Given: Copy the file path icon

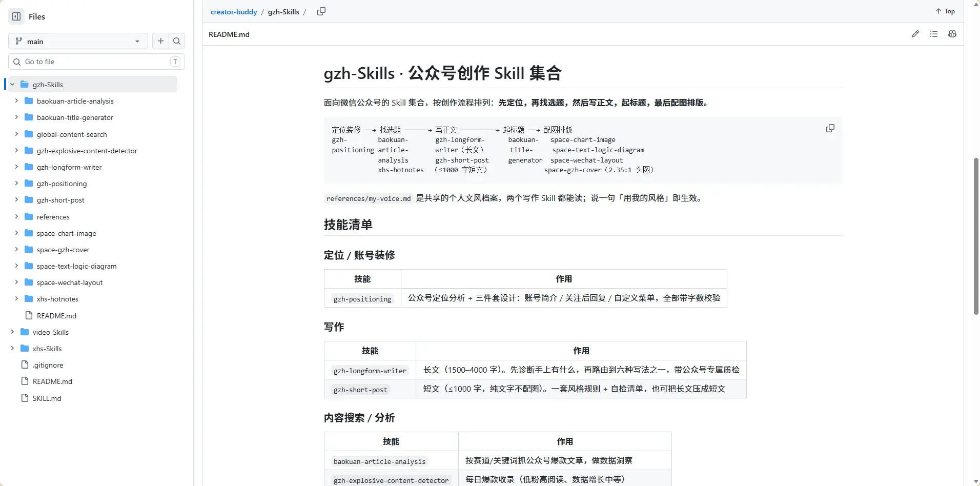Looking at the screenshot, I should click(321, 11).
